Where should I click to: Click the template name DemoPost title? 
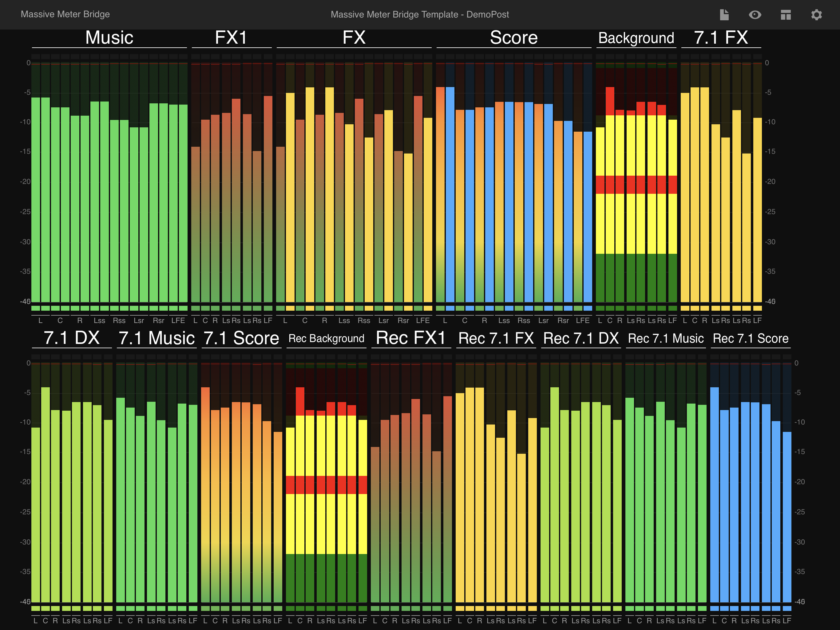[x=420, y=14]
